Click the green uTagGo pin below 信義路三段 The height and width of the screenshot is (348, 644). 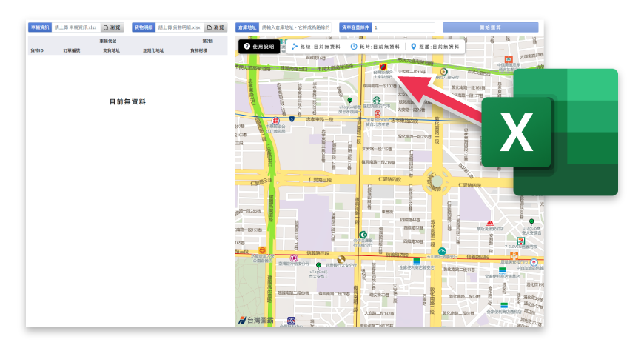click(x=318, y=266)
